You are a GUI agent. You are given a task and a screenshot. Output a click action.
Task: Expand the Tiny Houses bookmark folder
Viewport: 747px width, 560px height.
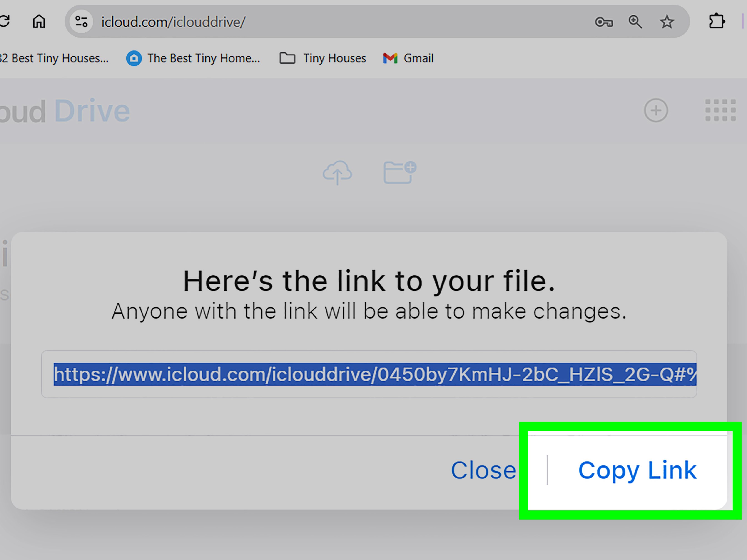click(x=322, y=58)
